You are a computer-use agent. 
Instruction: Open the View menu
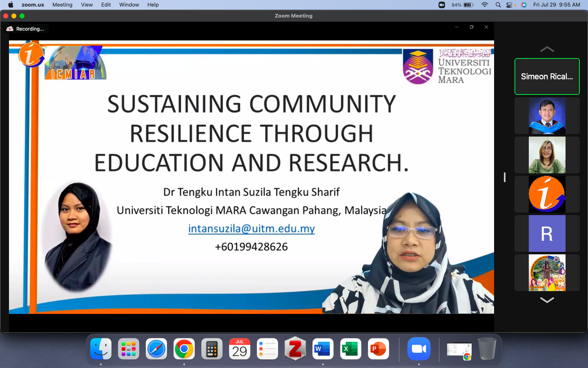[x=87, y=5]
